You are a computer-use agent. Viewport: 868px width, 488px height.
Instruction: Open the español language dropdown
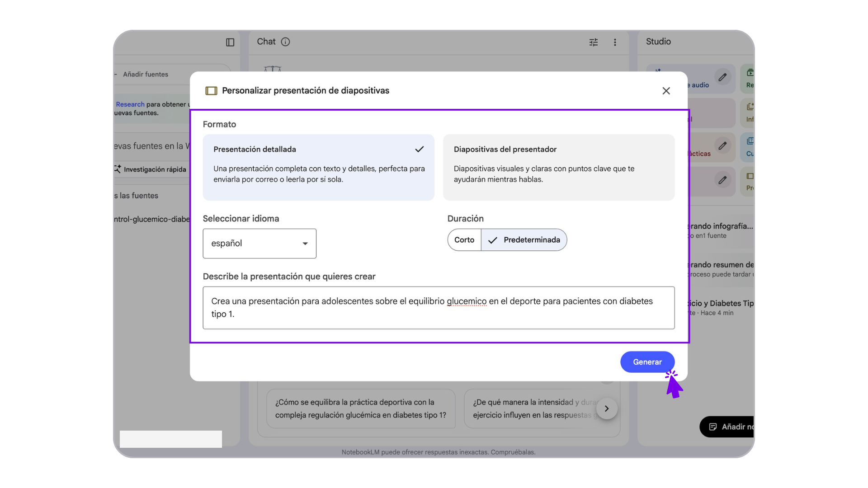[259, 244]
